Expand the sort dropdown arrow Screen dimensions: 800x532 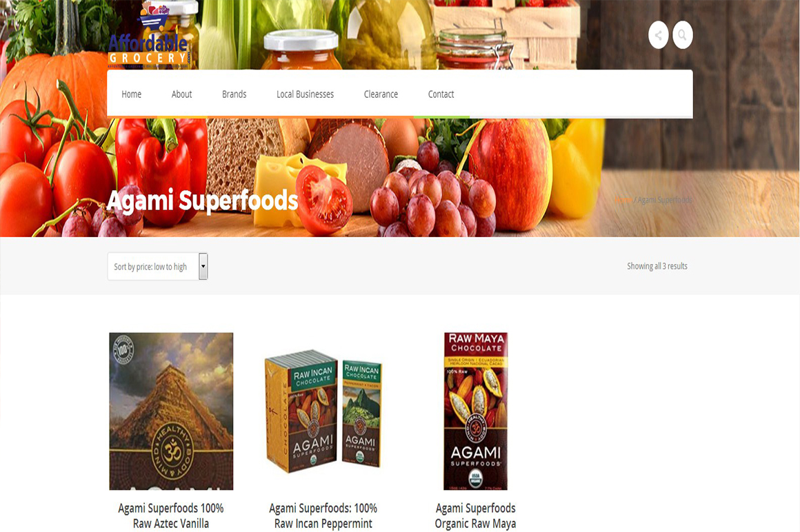pos(203,266)
